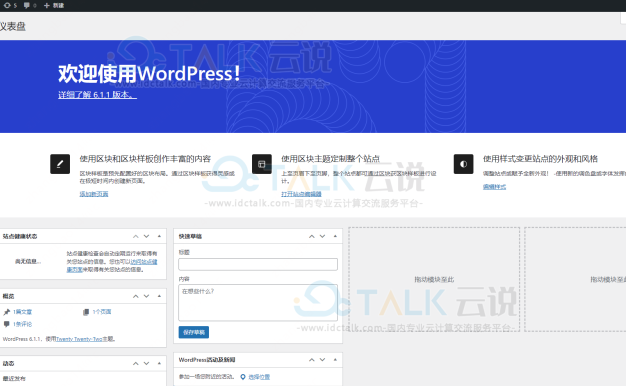Screen dimensions: 626x386
Task: Click the location pin icon near 选择位置
Action: [243, 377]
